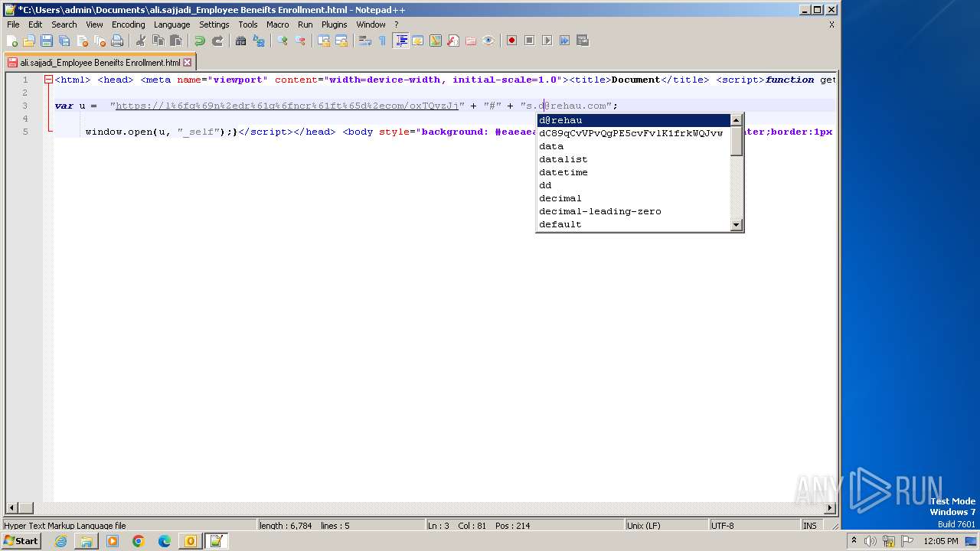The image size is (980, 551).
Task: Open the File menu
Action: 13,24
